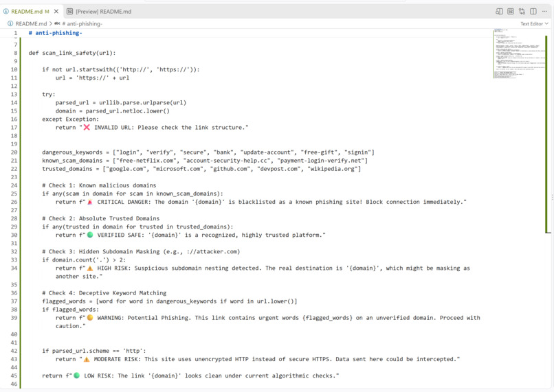
Task: Click the siren emoji on line 26
Action: (x=90, y=202)
